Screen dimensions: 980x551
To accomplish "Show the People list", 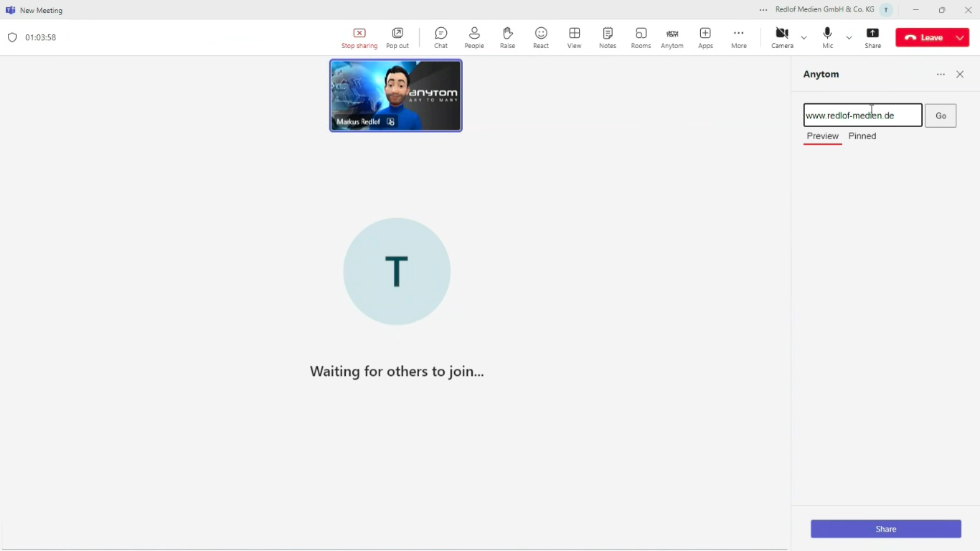I will pyautogui.click(x=474, y=37).
